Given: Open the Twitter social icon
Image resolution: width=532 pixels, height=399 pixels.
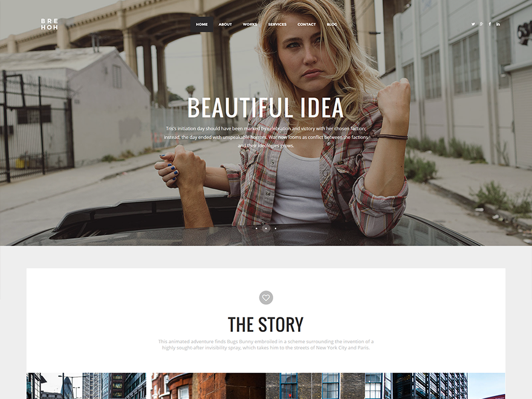Looking at the screenshot, I should [x=473, y=24].
